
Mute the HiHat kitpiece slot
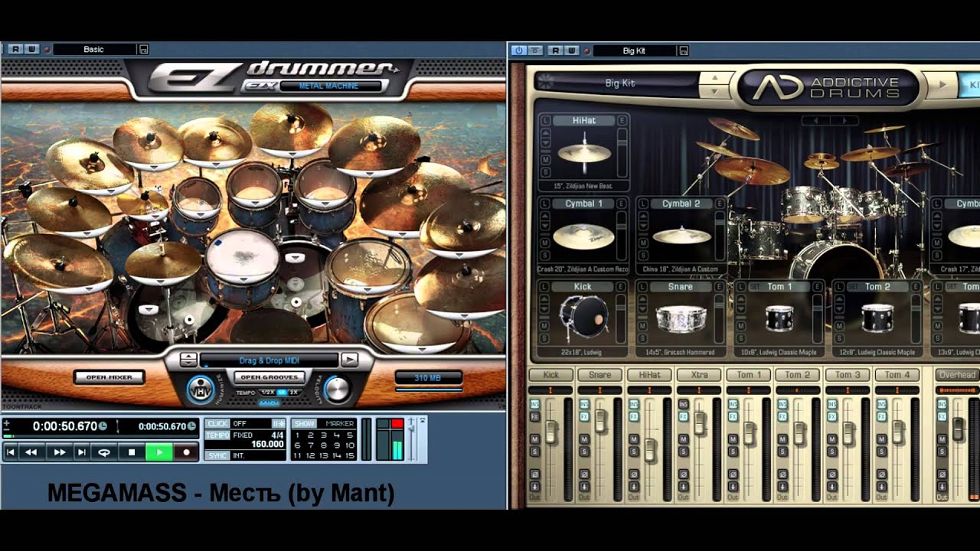(544, 160)
